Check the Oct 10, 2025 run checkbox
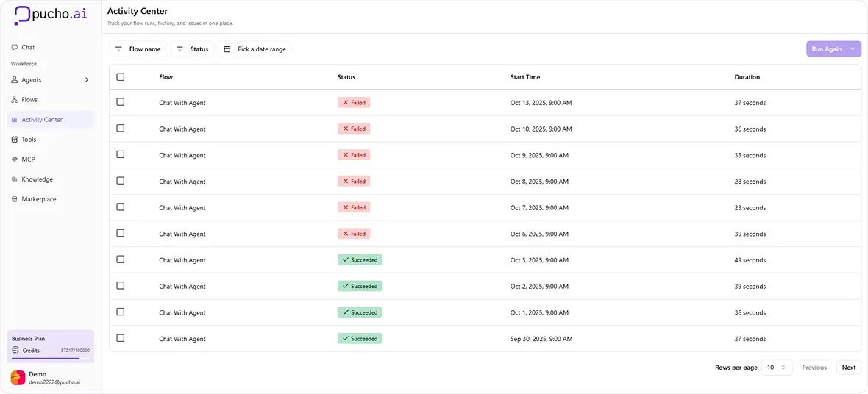The width and height of the screenshot is (868, 394). pos(121,129)
